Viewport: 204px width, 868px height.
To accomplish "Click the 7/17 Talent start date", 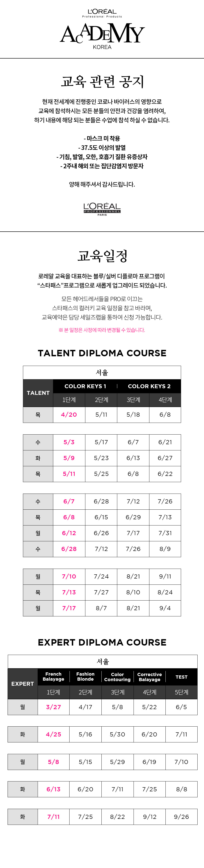I will point(69,608).
